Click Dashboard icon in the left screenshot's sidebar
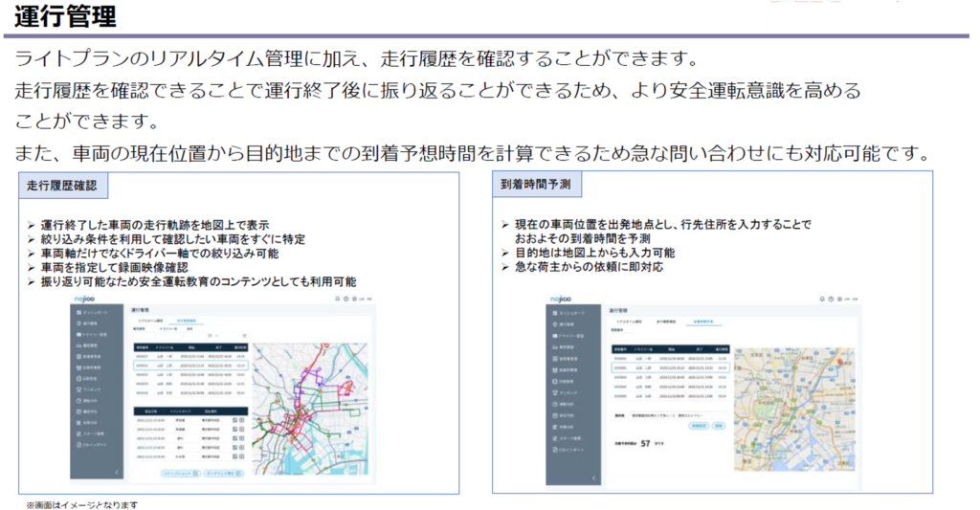 tap(78, 311)
